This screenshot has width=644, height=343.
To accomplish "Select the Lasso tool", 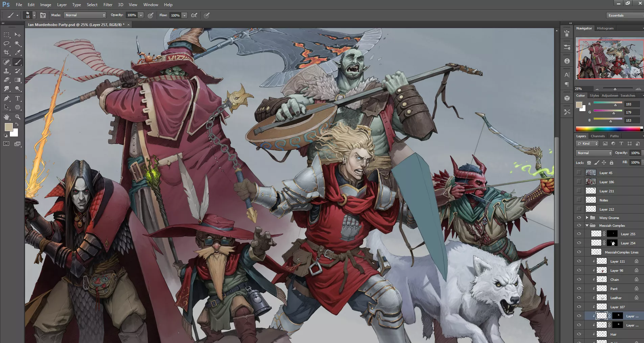I will 6,44.
